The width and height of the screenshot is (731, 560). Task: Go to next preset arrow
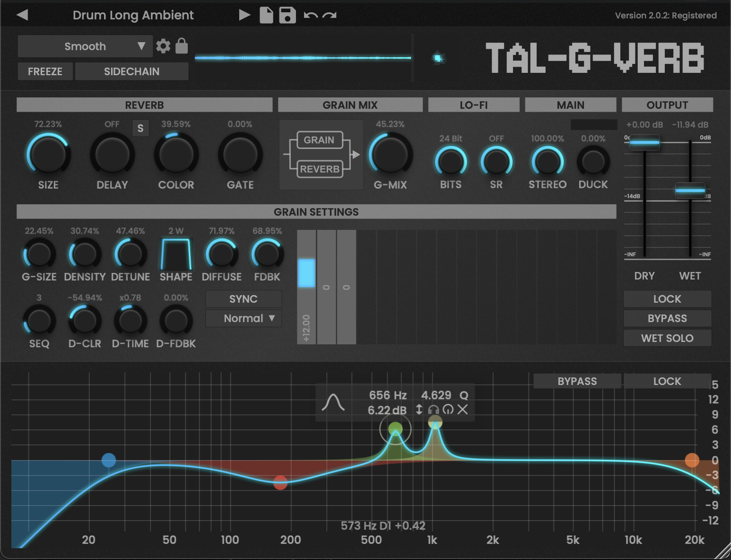pos(244,15)
